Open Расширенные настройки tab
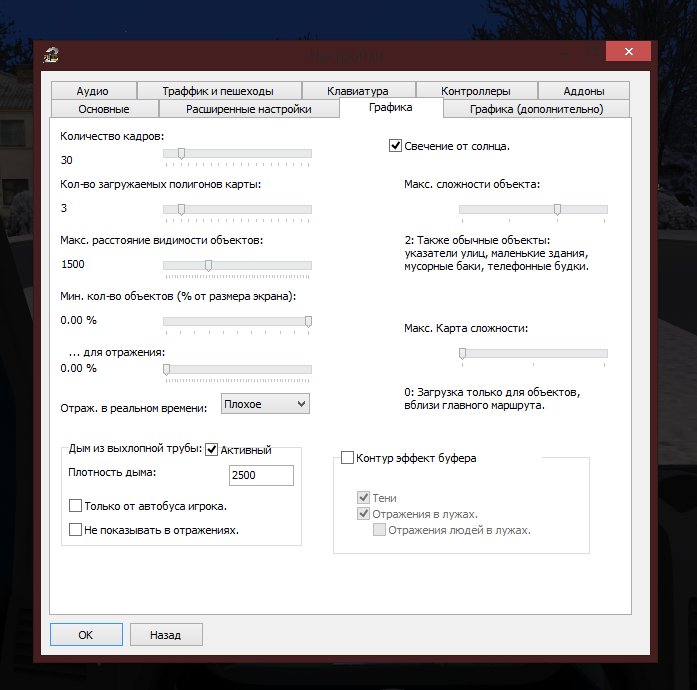697x690 pixels. point(248,109)
